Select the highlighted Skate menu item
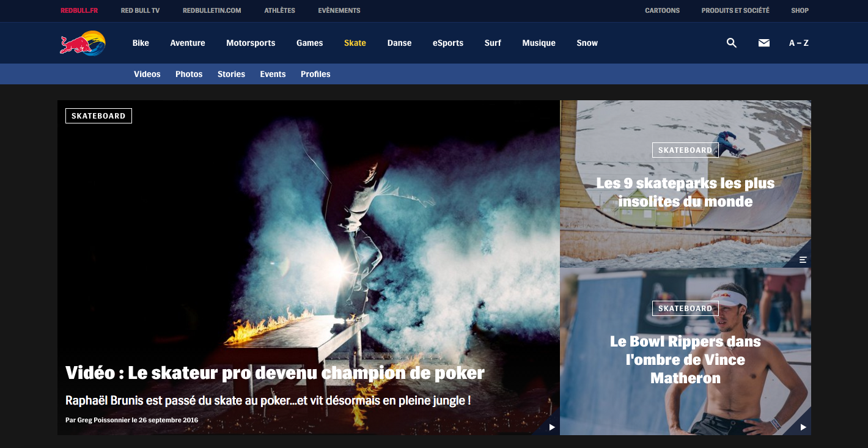The width and height of the screenshot is (868, 448). [x=355, y=43]
